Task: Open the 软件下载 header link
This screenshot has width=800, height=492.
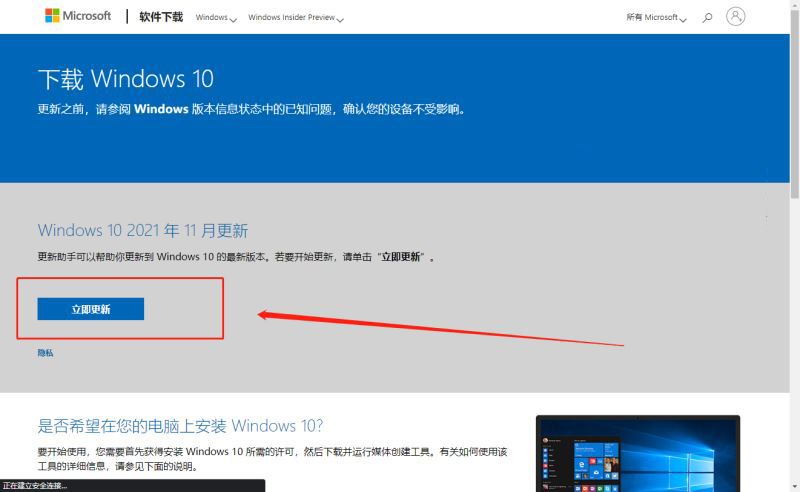Action: (x=161, y=17)
